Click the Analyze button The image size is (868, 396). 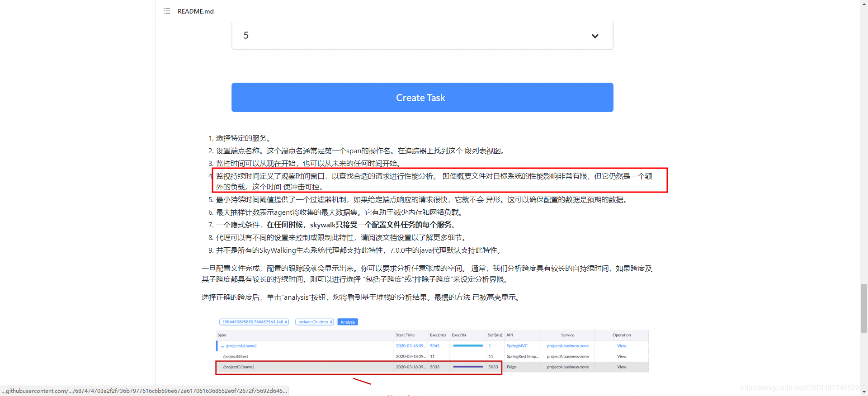tap(348, 322)
